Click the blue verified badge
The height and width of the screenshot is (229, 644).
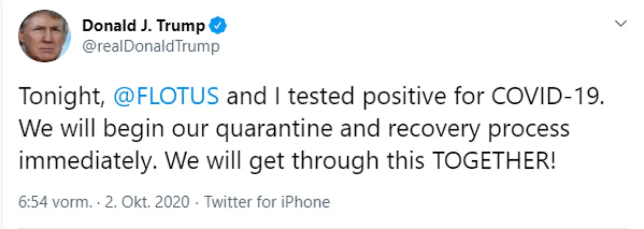(x=218, y=26)
